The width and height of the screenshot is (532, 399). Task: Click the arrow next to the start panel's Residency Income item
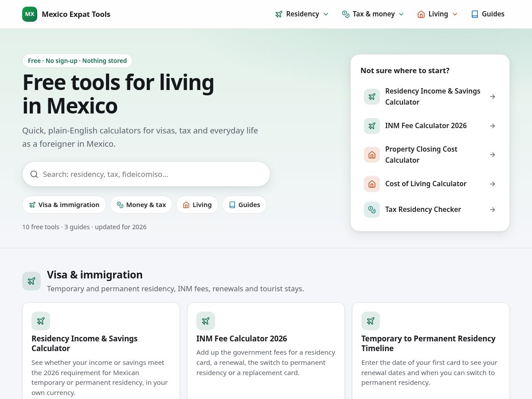click(493, 97)
